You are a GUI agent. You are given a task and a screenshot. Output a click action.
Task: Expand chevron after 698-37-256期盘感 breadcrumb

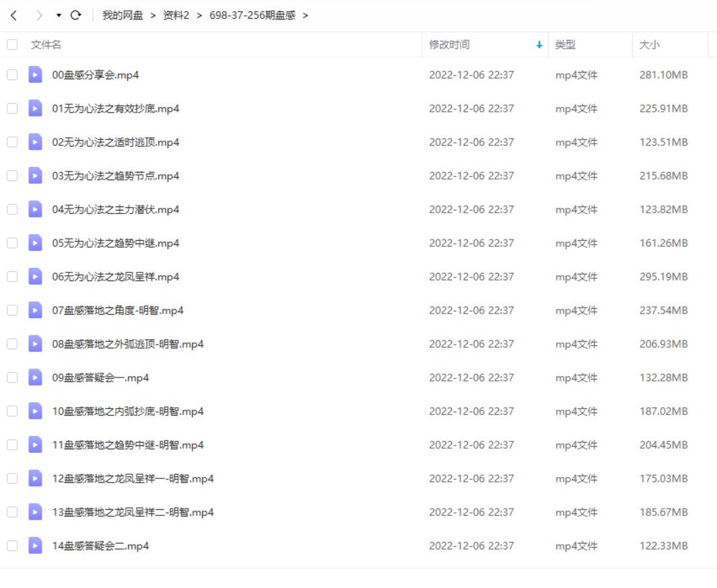[x=306, y=15]
